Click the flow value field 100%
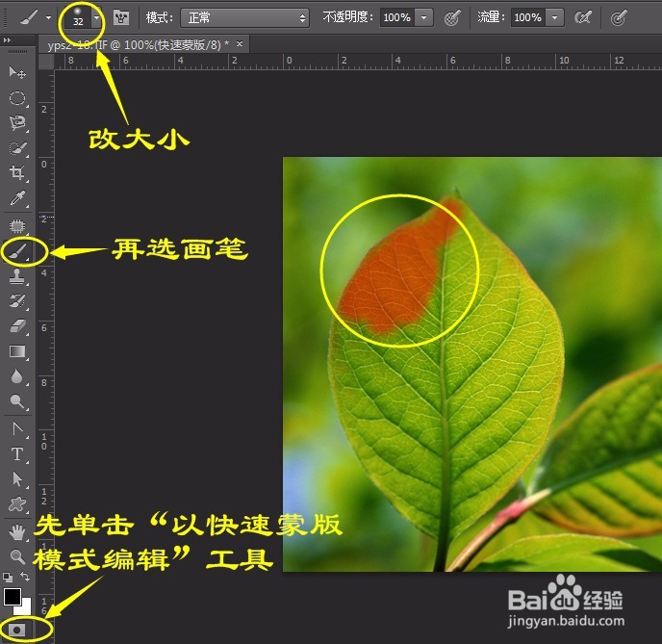Screen dimensions: 662x644 [527, 17]
